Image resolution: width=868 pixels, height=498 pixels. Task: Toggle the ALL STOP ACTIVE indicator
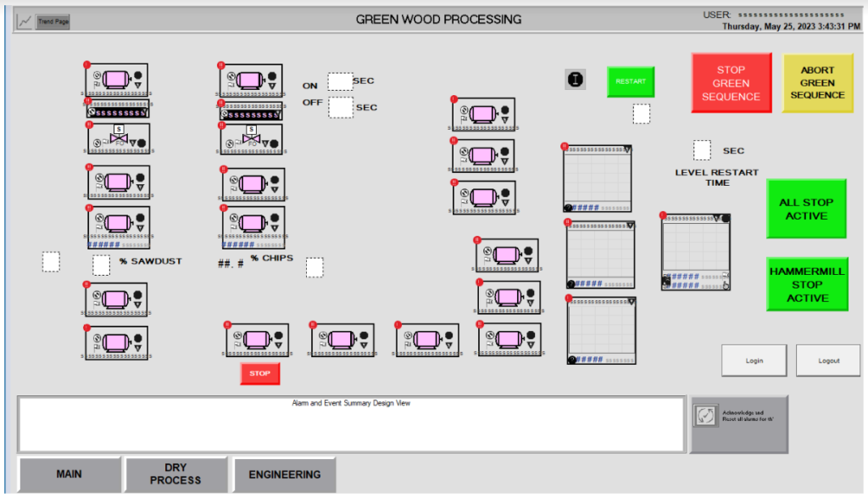click(x=806, y=209)
